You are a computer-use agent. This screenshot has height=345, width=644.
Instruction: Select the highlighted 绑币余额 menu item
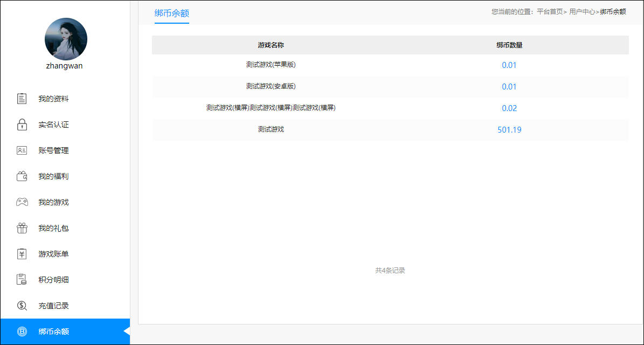65,332
